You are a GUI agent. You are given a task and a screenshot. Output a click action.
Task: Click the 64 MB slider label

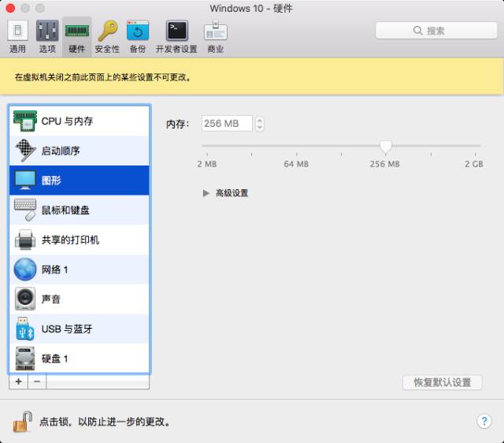click(x=296, y=164)
